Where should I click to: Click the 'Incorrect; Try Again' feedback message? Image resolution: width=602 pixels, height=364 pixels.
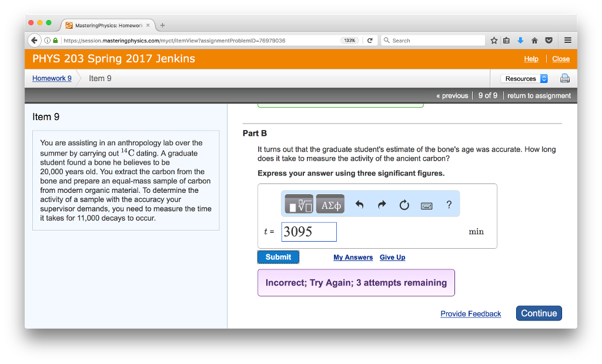point(356,283)
